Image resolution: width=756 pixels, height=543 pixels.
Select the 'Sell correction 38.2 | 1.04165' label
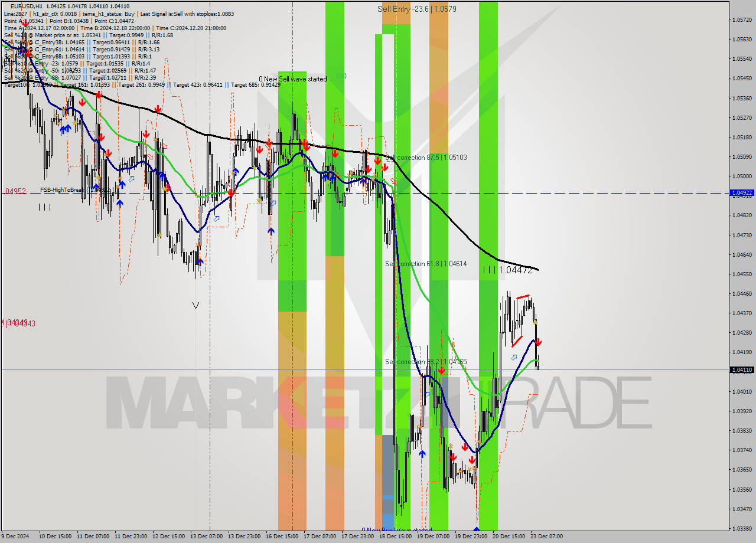tap(426, 362)
